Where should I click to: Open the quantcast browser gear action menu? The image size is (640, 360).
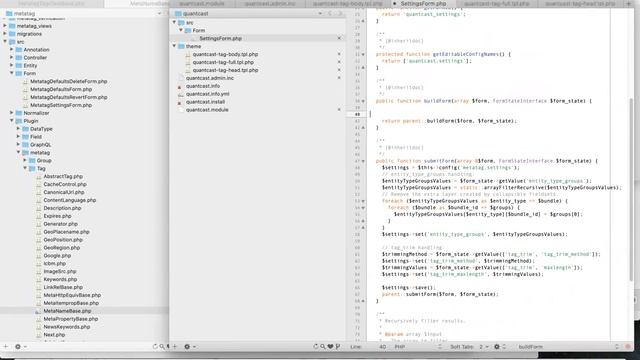pyautogui.click(x=189, y=347)
